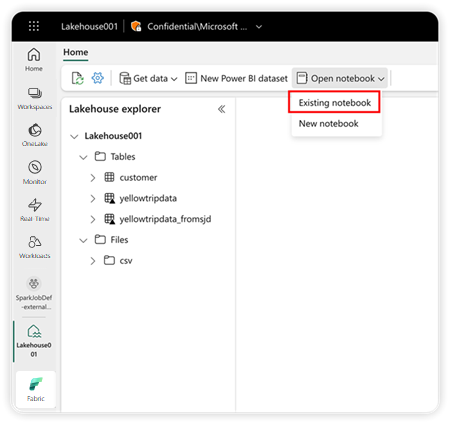Screen dimensions: 450x425
Task: Toggle the Open notebook dropdown
Action: point(340,78)
